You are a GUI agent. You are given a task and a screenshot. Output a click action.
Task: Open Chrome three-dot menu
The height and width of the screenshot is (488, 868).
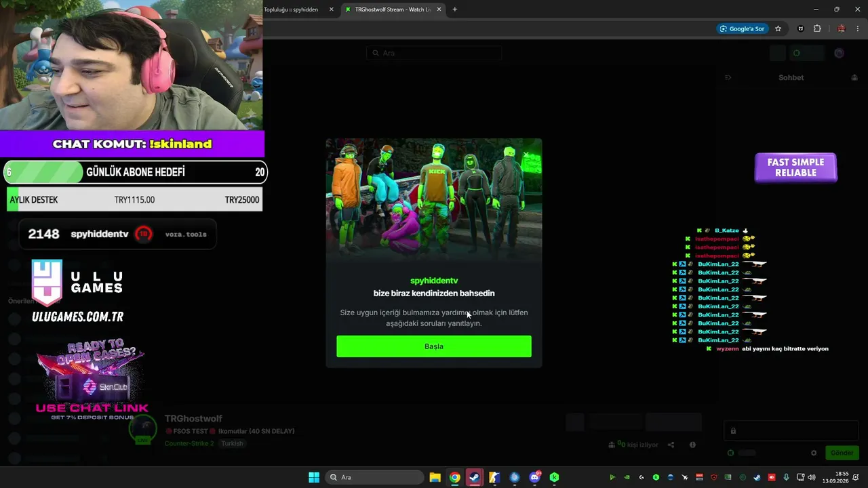tap(858, 28)
